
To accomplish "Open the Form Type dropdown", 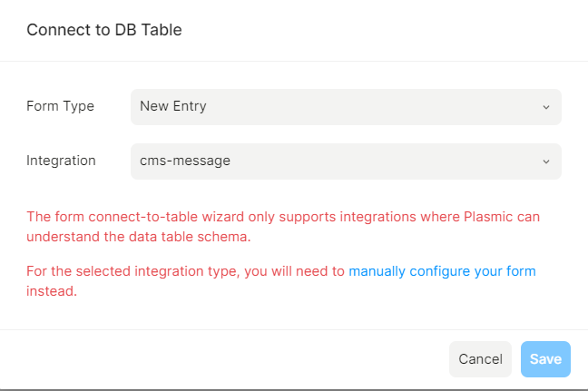I will pyautogui.click(x=346, y=106).
